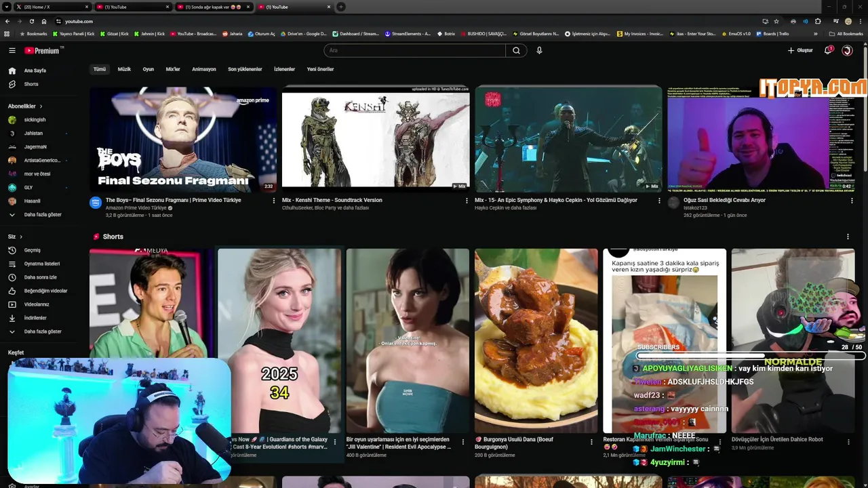This screenshot has width=868, height=488.
Task: Open the account avatar menu
Action: 847,50
